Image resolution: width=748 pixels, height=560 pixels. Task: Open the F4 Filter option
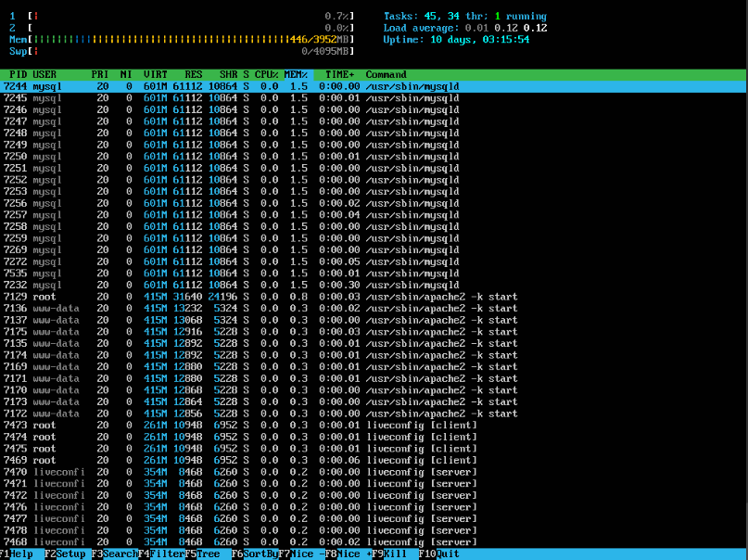tap(161, 554)
